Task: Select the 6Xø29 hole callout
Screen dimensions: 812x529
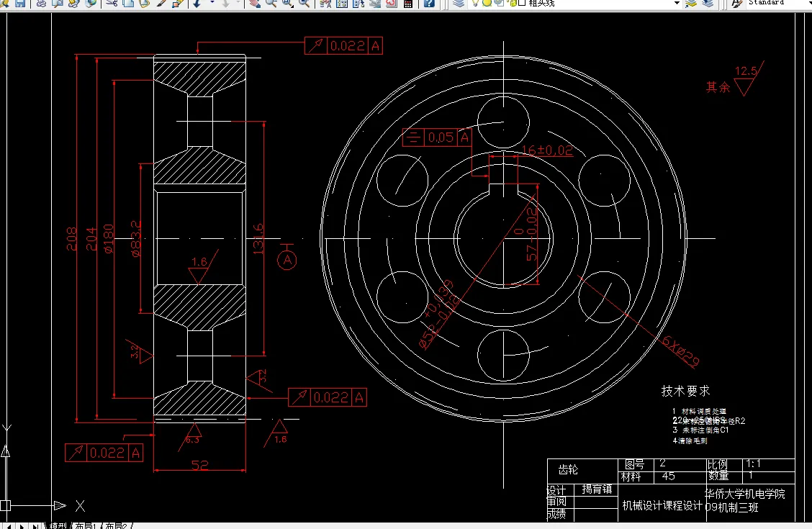Action: pyautogui.click(x=680, y=351)
